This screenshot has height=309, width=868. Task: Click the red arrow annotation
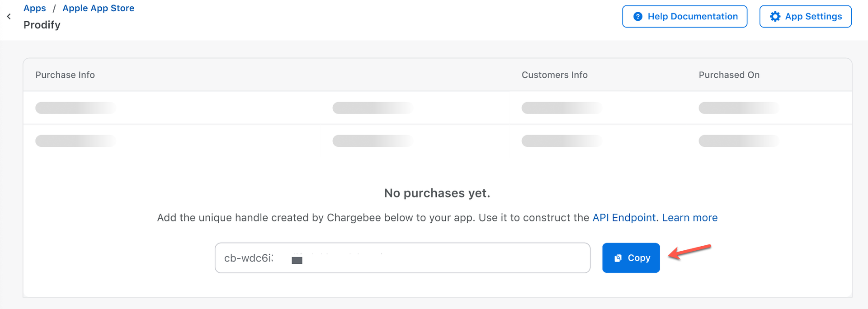(x=689, y=252)
